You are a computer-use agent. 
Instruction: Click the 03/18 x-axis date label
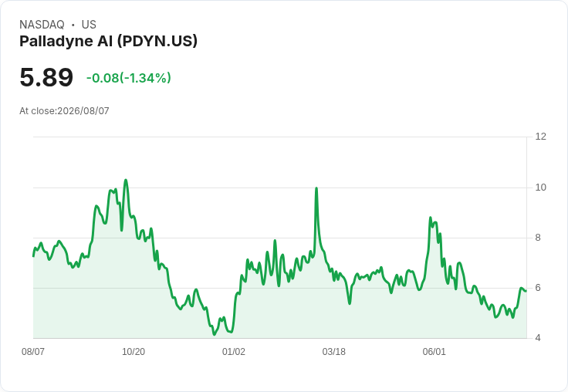[334, 351]
